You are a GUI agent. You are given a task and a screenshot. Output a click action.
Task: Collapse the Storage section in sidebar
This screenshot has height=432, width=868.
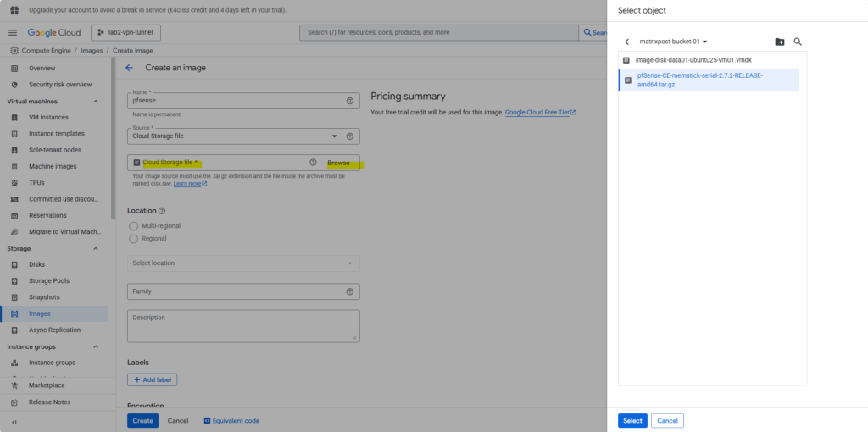point(96,248)
